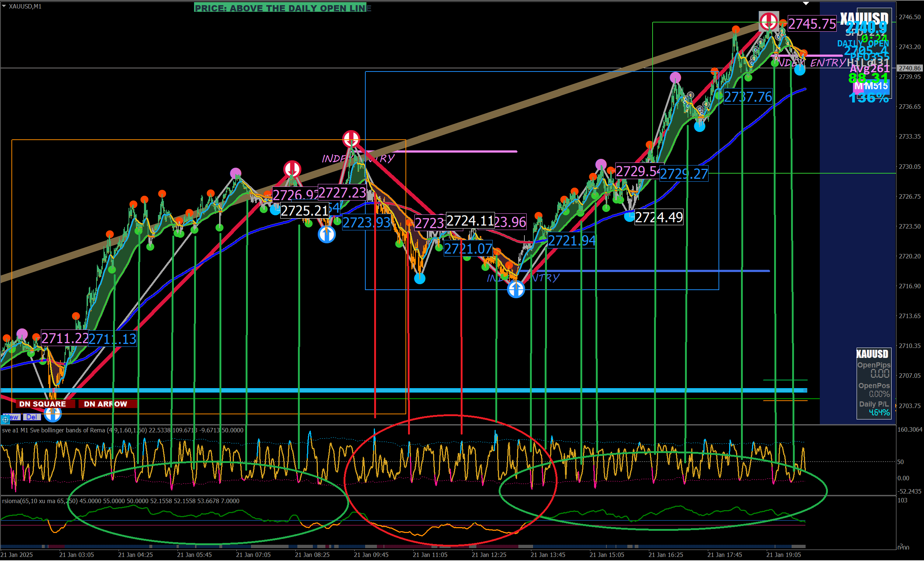Image resolution: width=924 pixels, height=561 pixels.
Task: Click the white chart shift triangle at top
Action: (806, 3)
